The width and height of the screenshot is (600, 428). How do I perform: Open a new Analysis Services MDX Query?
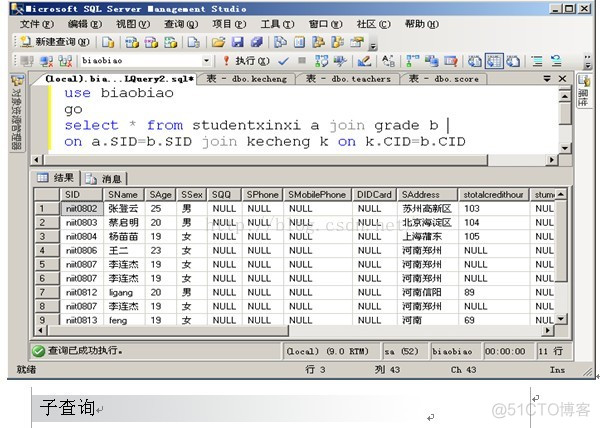coord(132,42)
